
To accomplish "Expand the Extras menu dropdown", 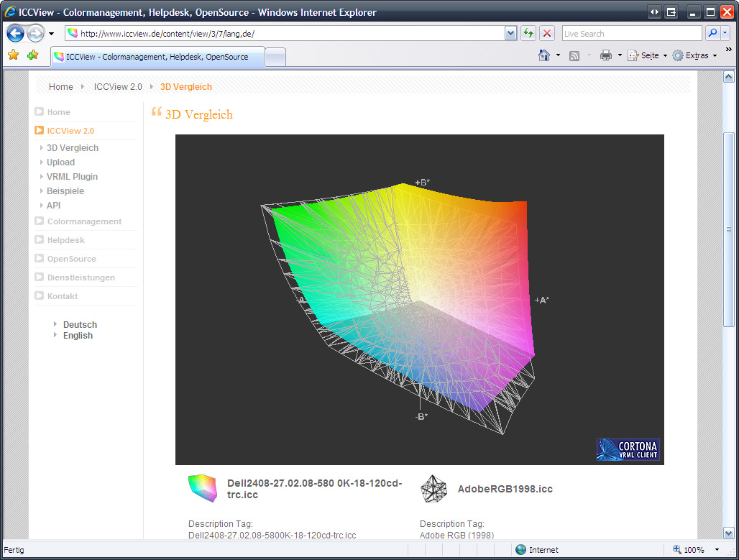I will (696, 55).
